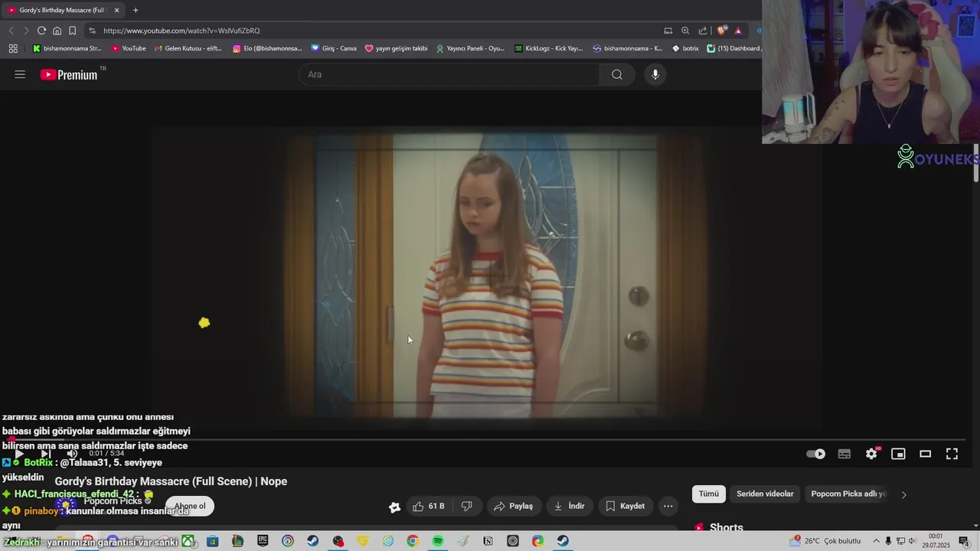Like the video with 61 B likes

tap(429, 506)
